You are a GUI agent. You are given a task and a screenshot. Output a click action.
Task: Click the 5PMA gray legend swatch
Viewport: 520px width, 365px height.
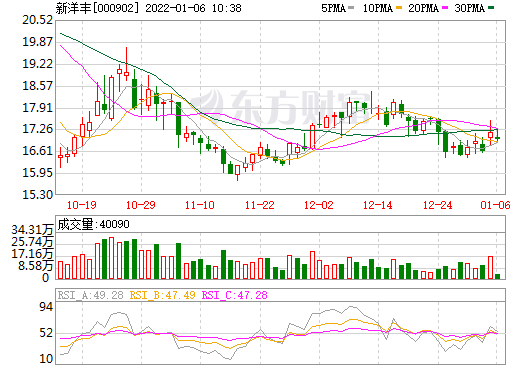click(x=351, y=8)
